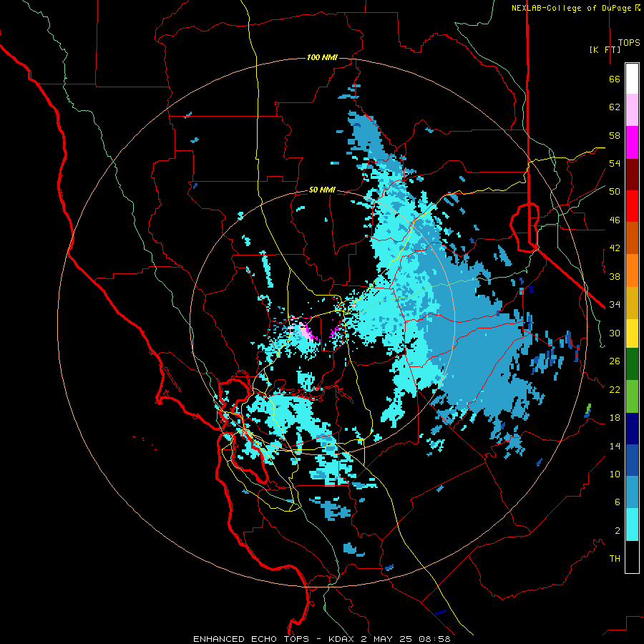
Task: Click the ENHANCED ECHO TOPS product title
Action: [x=251, y=639]
